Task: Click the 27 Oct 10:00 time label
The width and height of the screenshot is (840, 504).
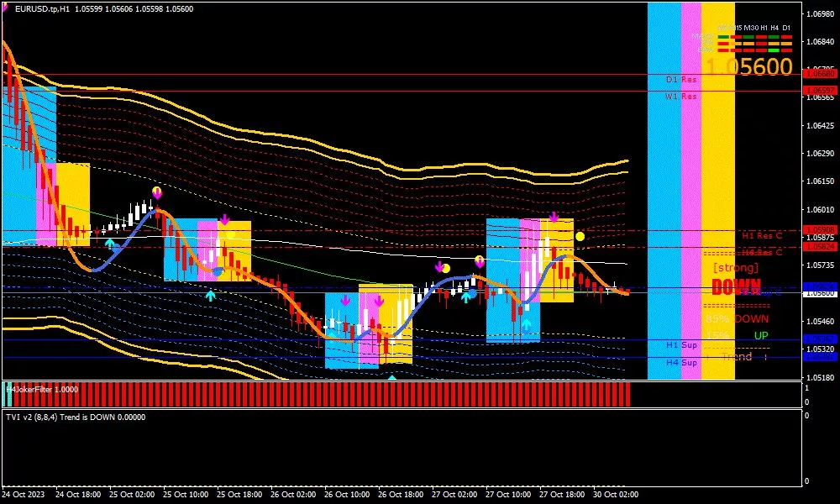Action: [x=508, y=495]
